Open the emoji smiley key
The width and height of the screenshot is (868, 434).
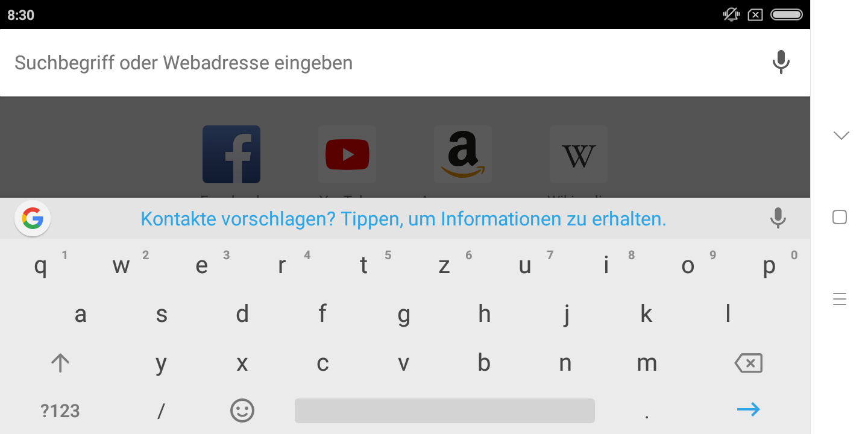[x=242, y=410]
